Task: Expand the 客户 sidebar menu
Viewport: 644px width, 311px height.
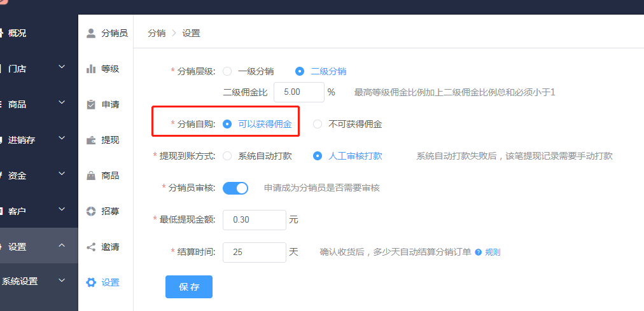Action: pos(62,209)
